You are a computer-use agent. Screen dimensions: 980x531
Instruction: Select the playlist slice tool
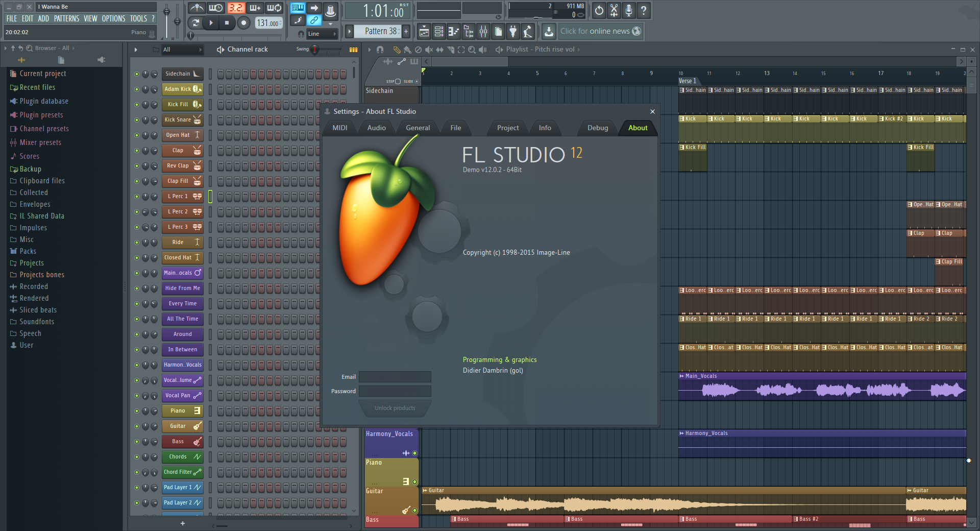pyautogui.click(x=450, y=50)
